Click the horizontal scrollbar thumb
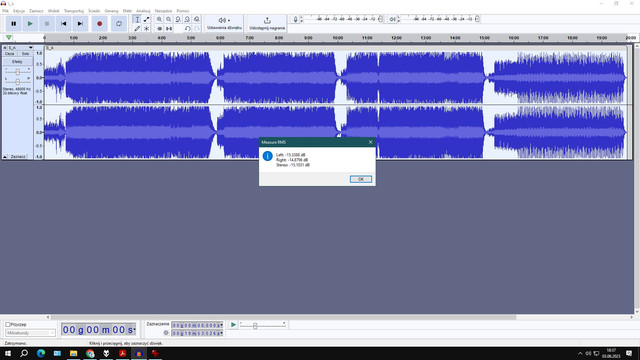This screenshot has width=640, height=360. [283, 317]
